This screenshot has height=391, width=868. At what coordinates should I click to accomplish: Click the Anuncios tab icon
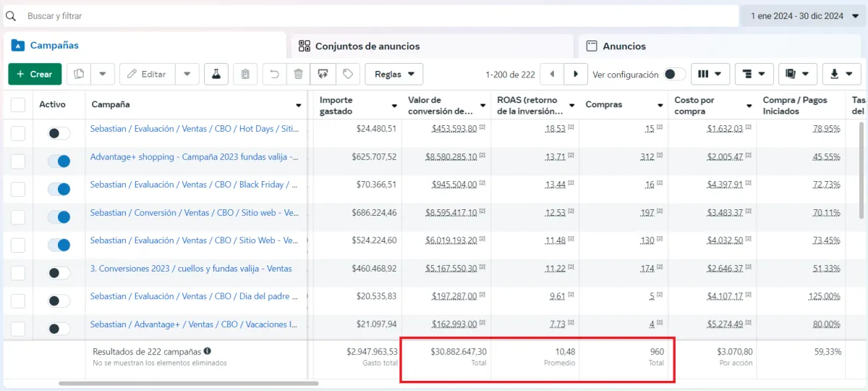591,46
